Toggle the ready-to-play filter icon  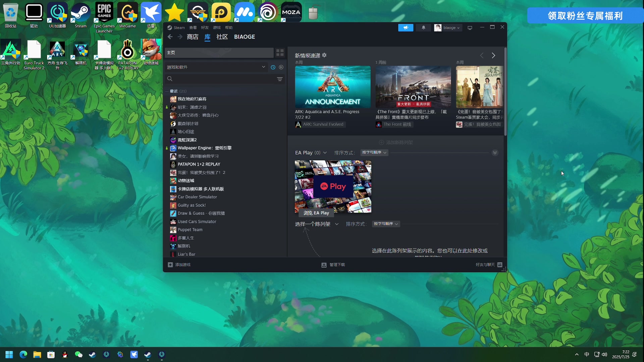click(x=281, y=67)
